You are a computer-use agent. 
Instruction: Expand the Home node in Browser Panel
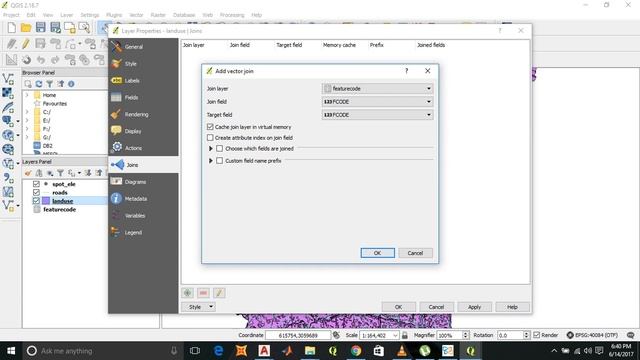tap(27, 95)
